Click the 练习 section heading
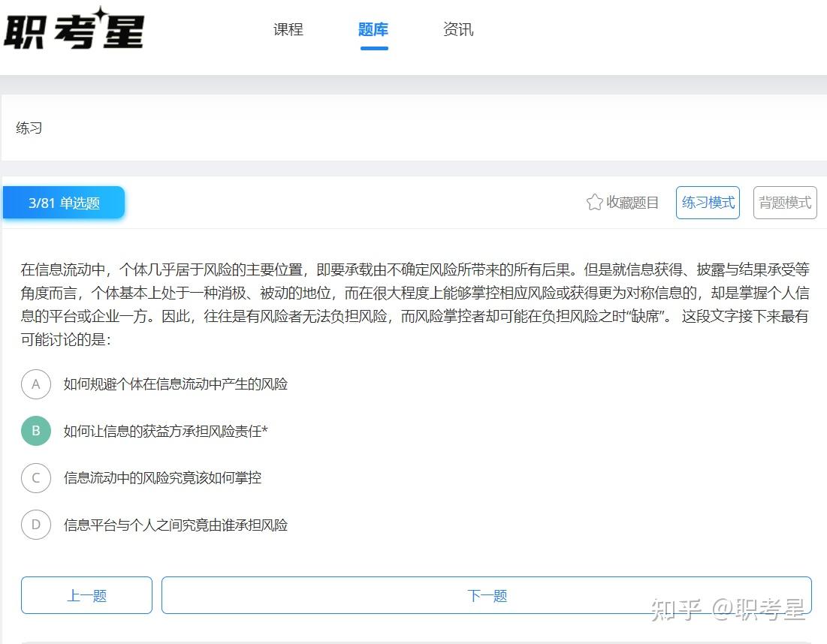This screenshot has height=644, width=827. 29,128
